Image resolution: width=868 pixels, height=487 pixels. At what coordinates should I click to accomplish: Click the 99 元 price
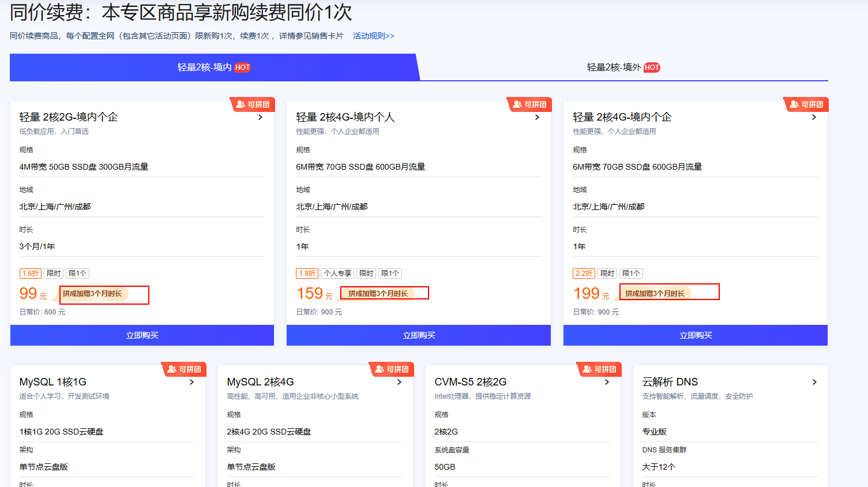(x=33, y=294)
